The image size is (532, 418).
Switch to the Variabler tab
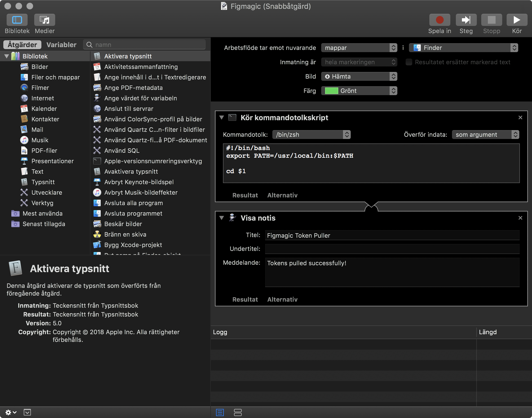tap(61, 45)
